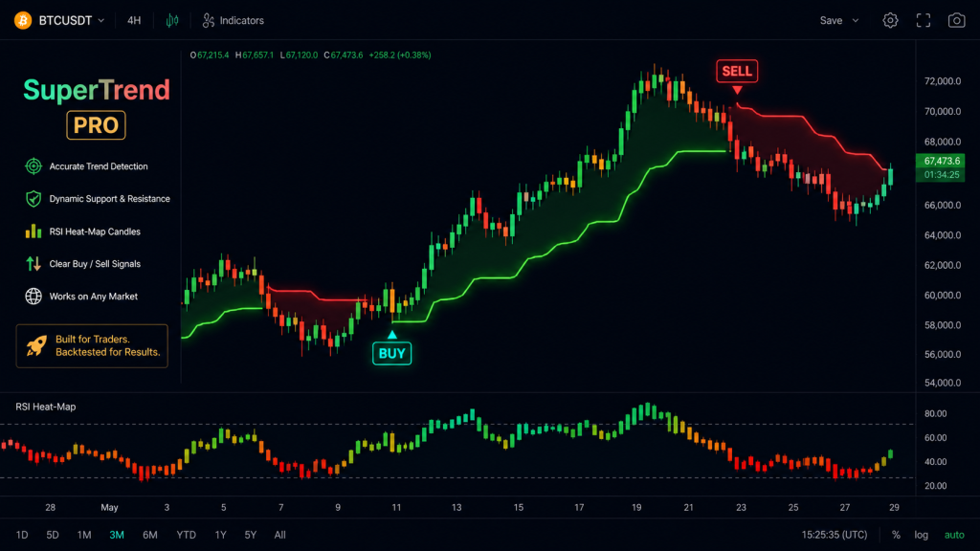Select the 5D range tab

53,535
